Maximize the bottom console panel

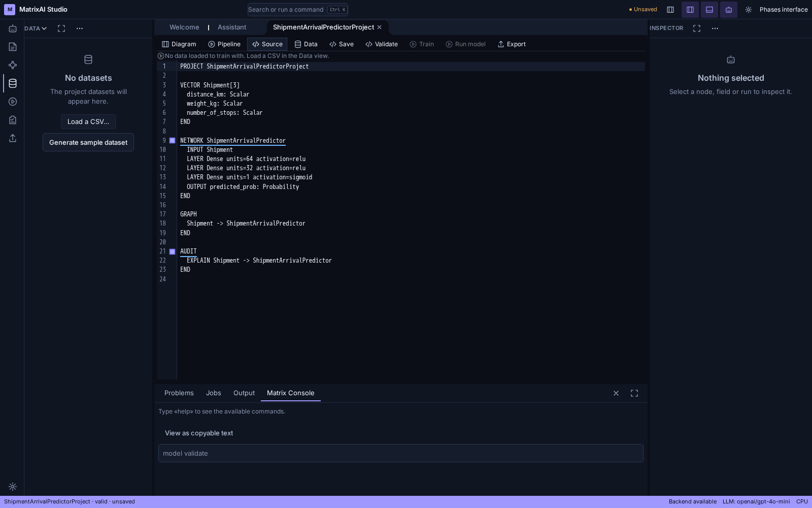[634, 393]
